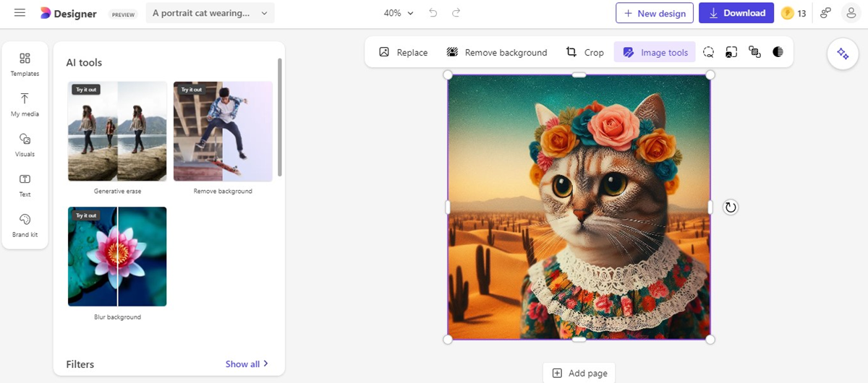This screenshot has height=383, width=868.
Task: Click the AI tools heading
Action: [x=84, y=63]
